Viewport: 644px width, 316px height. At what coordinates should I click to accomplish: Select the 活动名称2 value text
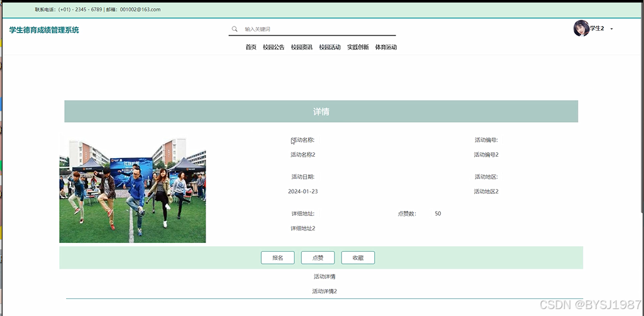coord(303,155)
